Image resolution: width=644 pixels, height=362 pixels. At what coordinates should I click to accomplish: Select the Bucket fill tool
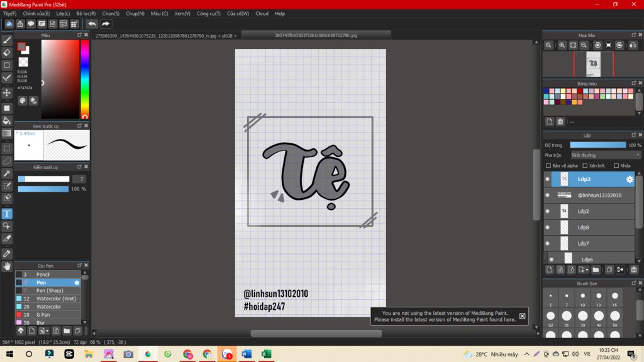coord(7,121)
